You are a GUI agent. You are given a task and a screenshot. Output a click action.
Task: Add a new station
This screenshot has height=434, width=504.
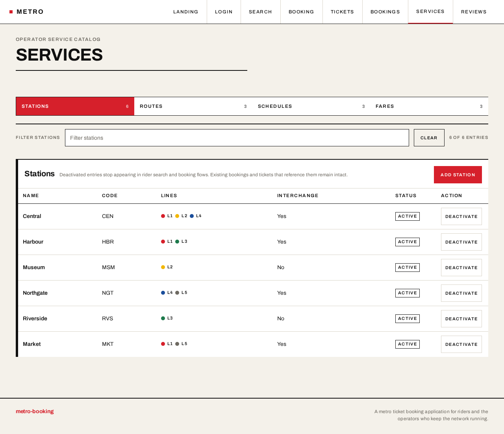[458, 175]
